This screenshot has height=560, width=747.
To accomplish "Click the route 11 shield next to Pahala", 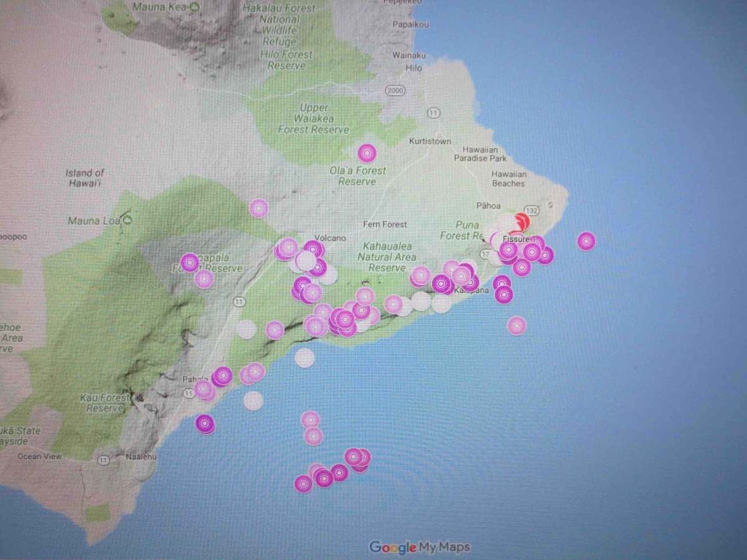I will point(189,393).
